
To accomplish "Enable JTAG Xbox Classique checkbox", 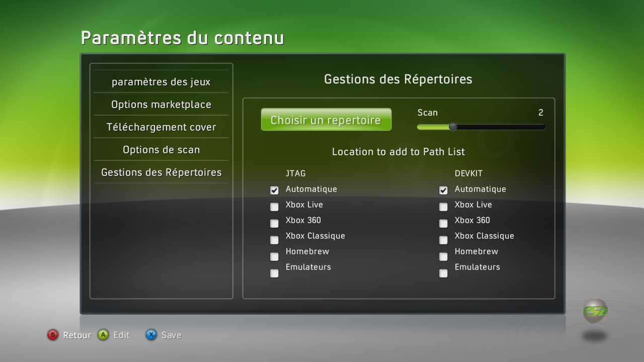I will pos(274,240).
